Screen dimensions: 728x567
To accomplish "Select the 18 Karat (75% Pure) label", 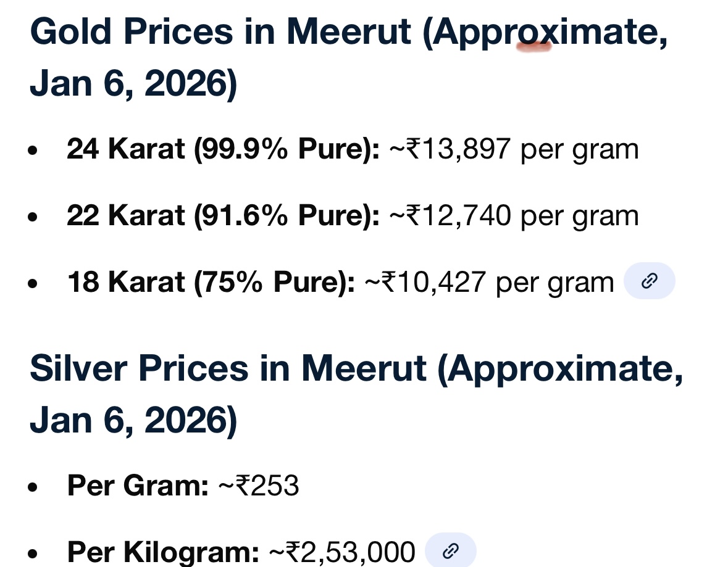I will [211, 283].
